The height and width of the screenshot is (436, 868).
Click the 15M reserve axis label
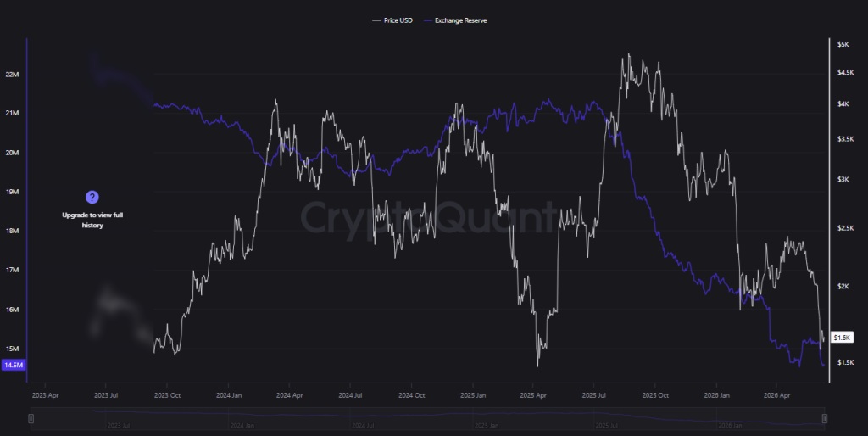coord(12,349)
